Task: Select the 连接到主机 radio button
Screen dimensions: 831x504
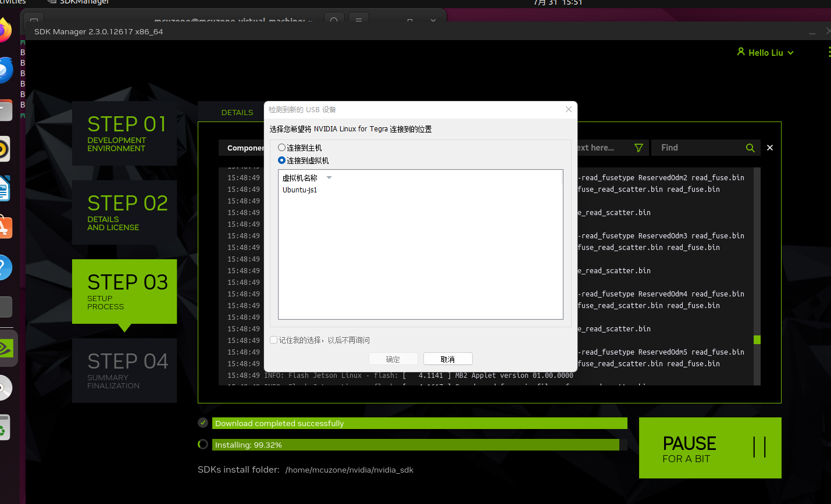Action: tap(282, 148)
